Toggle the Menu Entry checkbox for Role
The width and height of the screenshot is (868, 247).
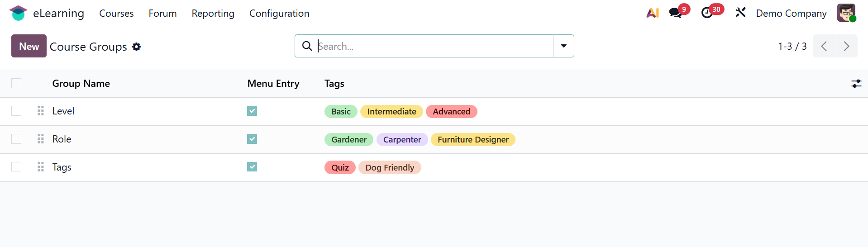tap(252, 139)
